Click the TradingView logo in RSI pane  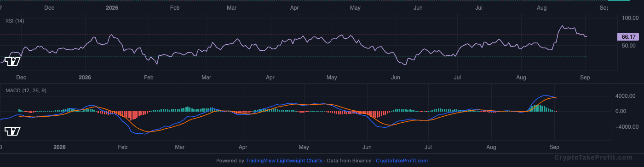pos(12,61)
